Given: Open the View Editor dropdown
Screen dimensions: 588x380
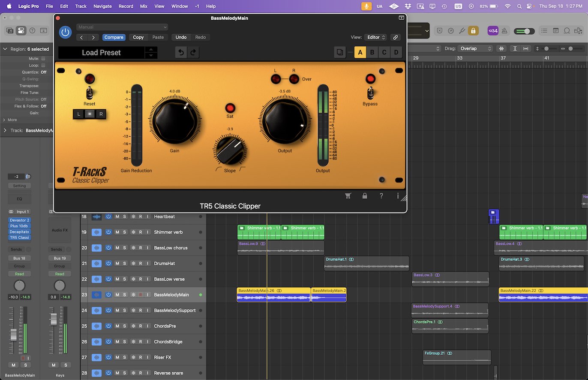Looking at the screenshot, I should tap(375, 37).
